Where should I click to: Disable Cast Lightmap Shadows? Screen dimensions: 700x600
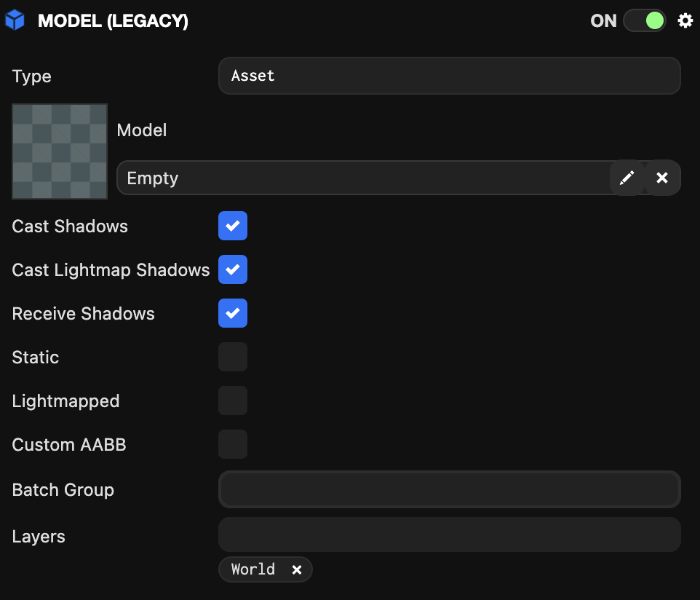point(233,269)
